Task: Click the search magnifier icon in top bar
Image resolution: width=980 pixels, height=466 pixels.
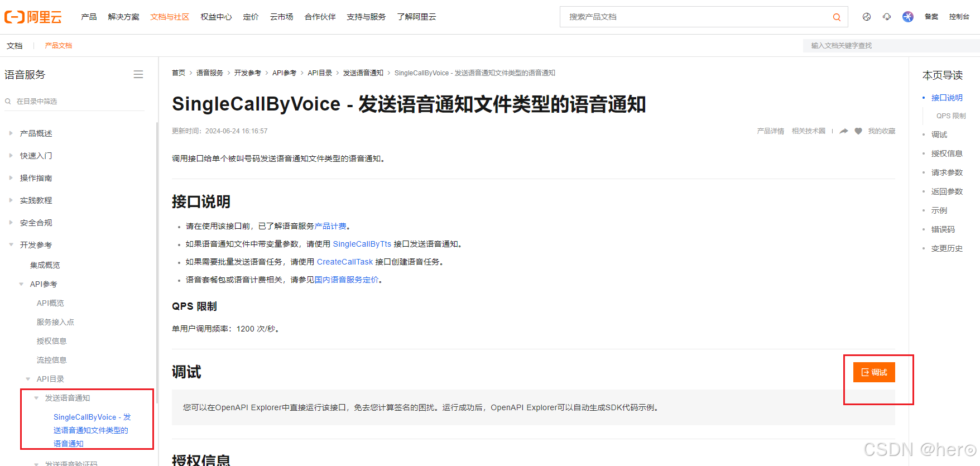Action: click(837, 17)
